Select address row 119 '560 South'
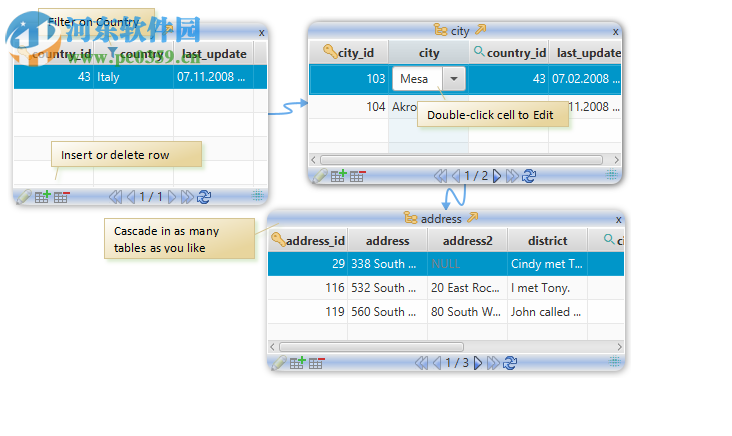 tap(446, 312)
